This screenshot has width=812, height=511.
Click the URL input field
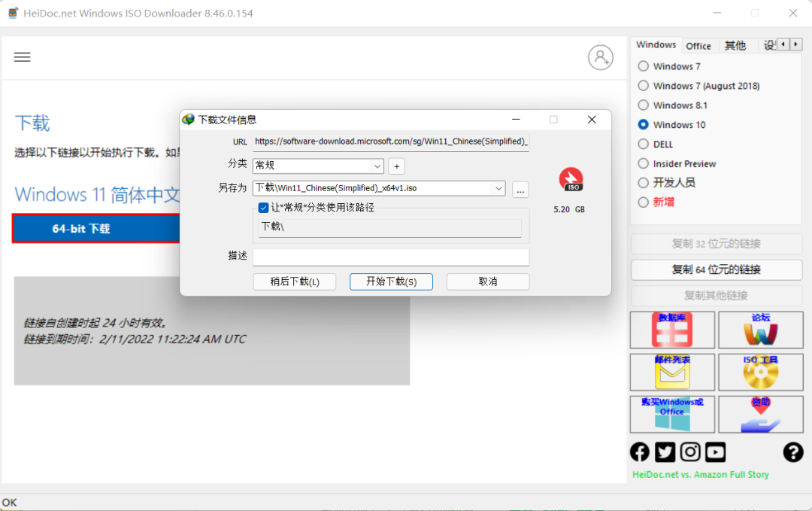coord(391,142)
